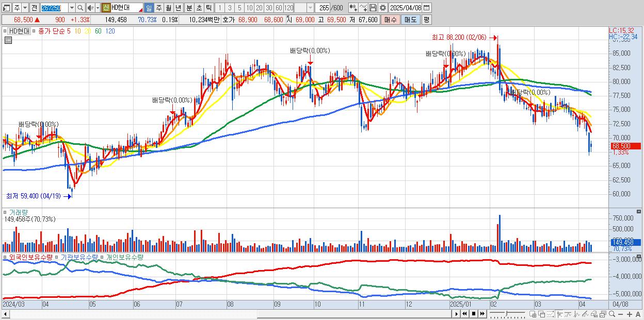Viewport: 644px width, 320px height.
Task: Open dropdown arrow next to 주 button
Action: tap(25, 8)
